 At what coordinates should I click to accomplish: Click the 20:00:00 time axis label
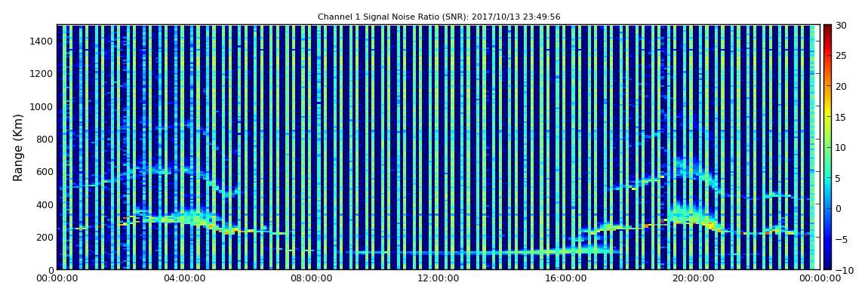[x=691, y=279]
